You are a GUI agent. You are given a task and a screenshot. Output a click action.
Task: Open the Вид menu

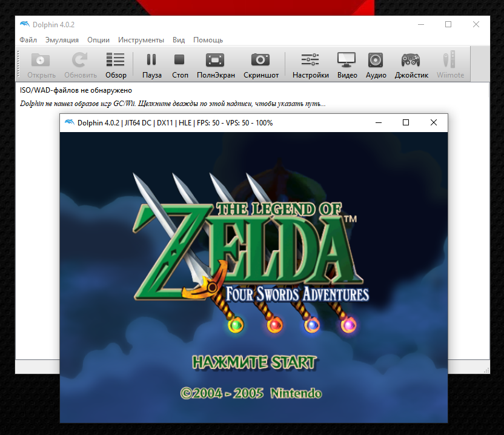coord(179,40)
